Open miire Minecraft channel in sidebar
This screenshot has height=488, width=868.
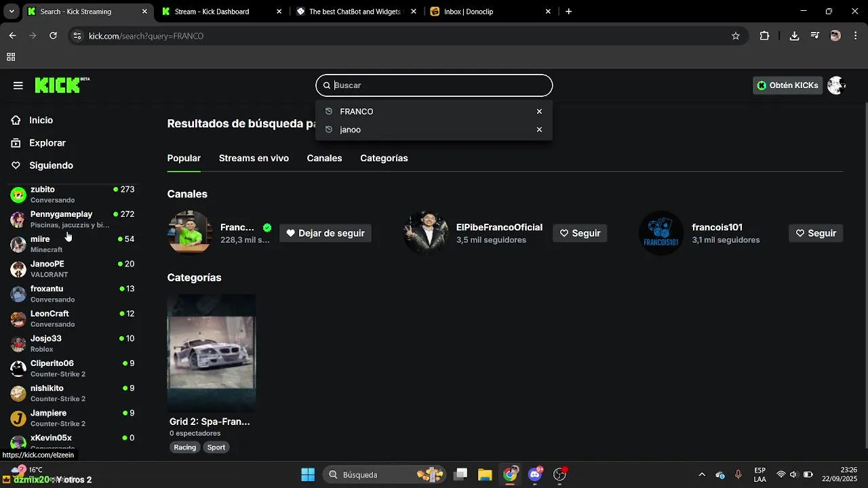73,244
